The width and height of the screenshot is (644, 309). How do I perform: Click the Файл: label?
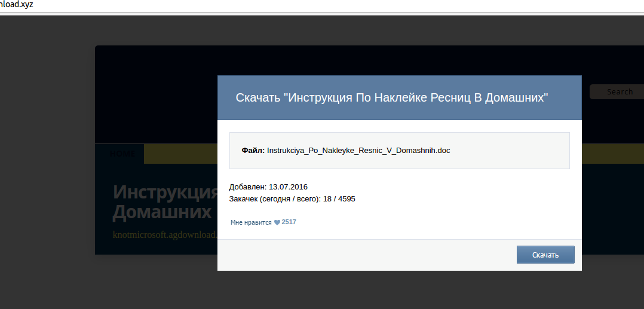click(253, 151)
